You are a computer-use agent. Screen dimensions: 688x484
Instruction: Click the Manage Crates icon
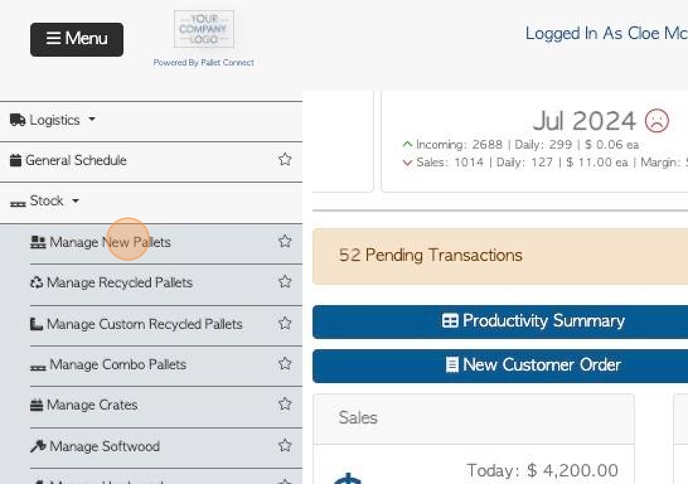tap(36, 405)
